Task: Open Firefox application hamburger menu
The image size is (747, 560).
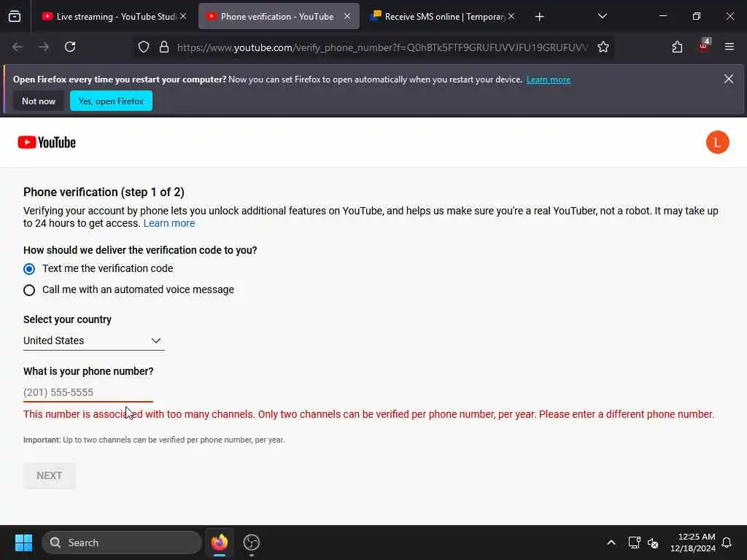Action: tap(729, 47)
